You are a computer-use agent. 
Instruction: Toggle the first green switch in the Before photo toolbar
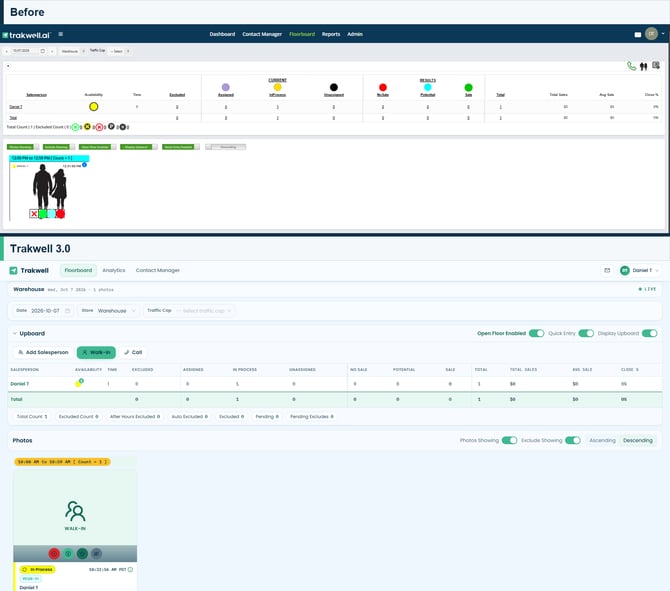point(23,147)
